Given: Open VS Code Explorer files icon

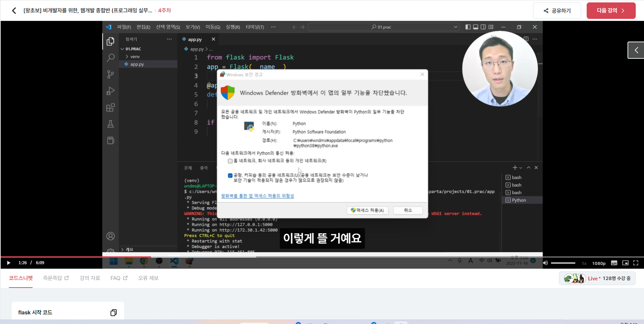Looking at the screenshot, I should point(111,41).
